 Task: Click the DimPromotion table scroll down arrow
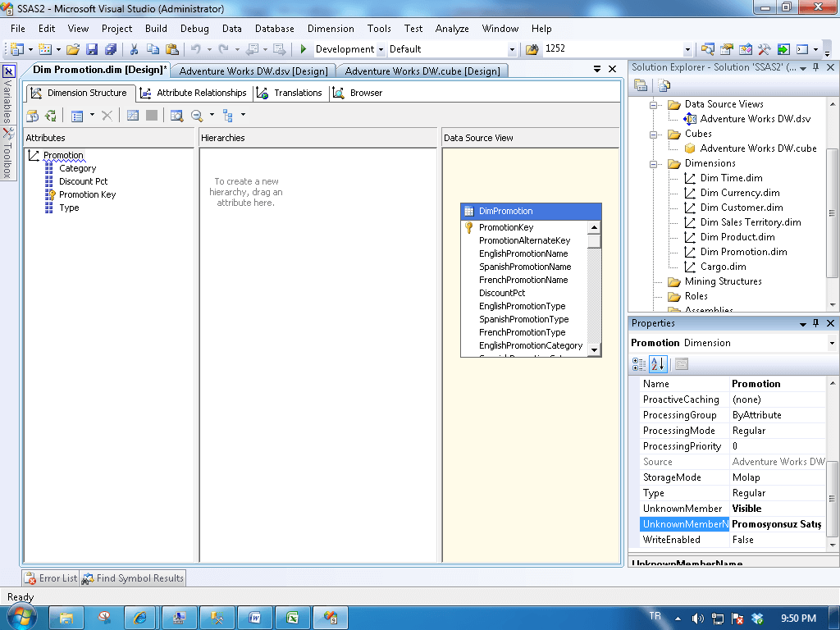594,349
